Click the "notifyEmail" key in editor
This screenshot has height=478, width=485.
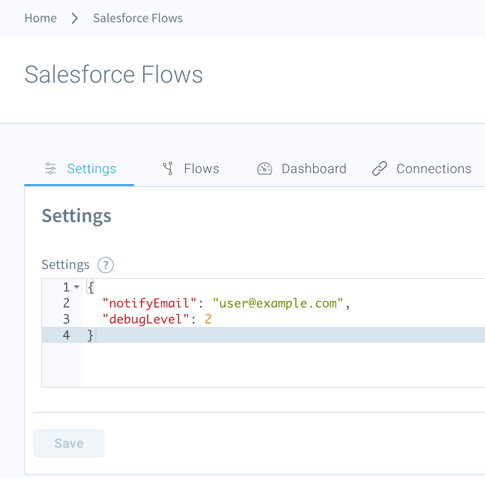tap(150, 303)
